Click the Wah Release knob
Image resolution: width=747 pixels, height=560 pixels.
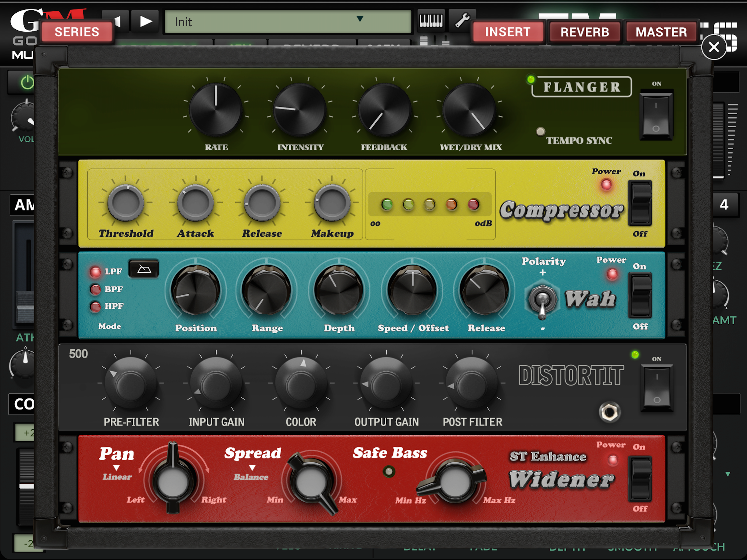(485, 290)
